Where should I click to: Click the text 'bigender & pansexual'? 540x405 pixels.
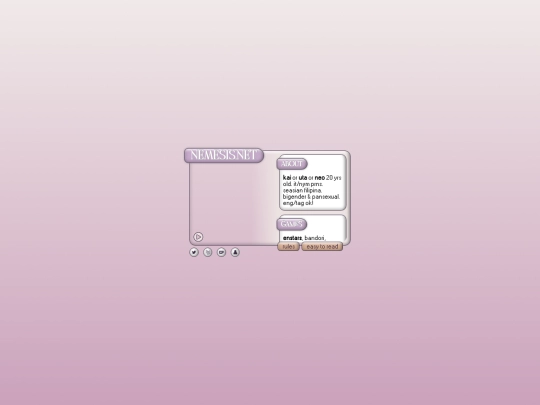311,197
